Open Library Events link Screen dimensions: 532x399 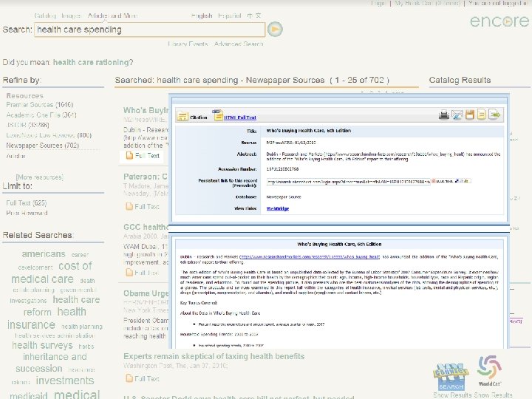(x=188, y=44)
